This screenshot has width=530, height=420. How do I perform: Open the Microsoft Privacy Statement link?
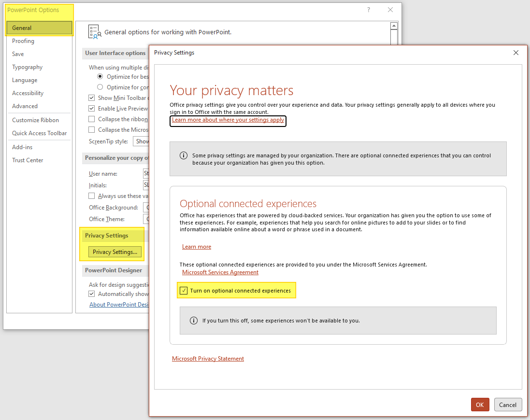(x=208, y=359)
